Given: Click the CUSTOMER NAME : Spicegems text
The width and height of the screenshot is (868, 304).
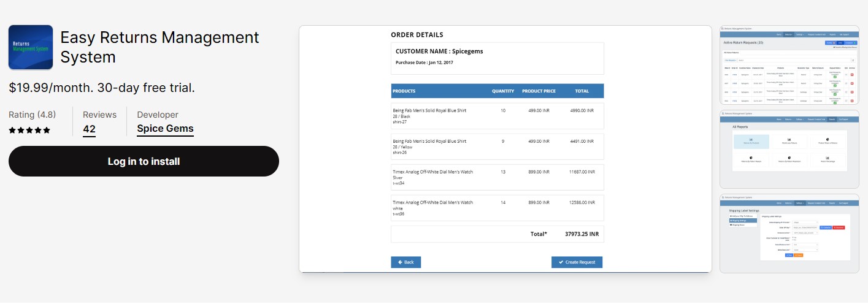Looking at the screenshot, I should 439,51.
